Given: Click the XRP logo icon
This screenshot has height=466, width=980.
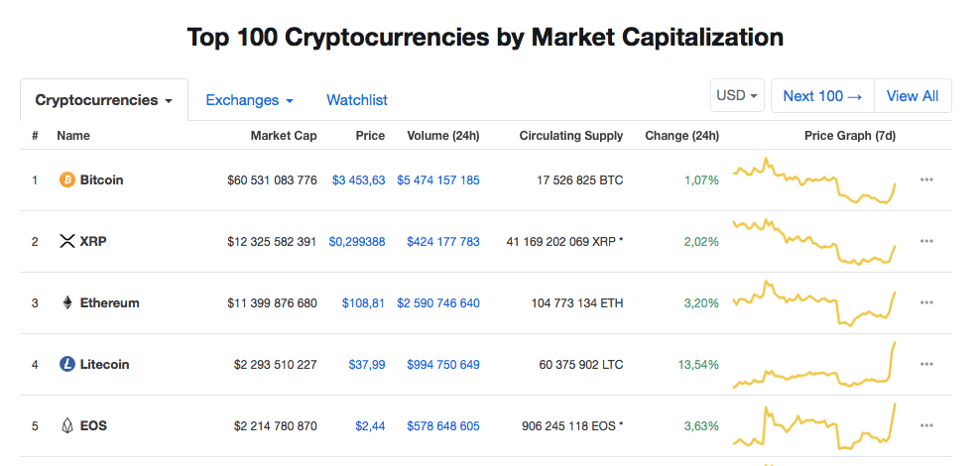Looking at the screenshot, I should 66,241.
